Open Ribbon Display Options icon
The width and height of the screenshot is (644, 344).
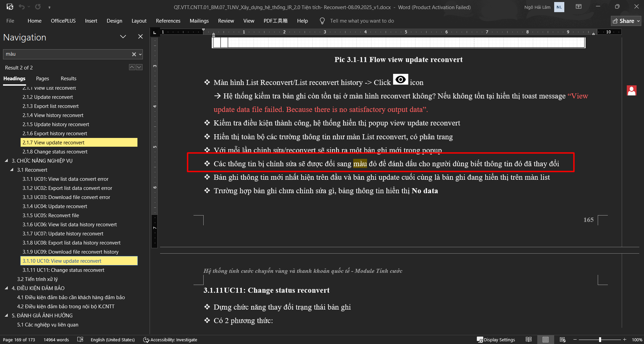578,7
